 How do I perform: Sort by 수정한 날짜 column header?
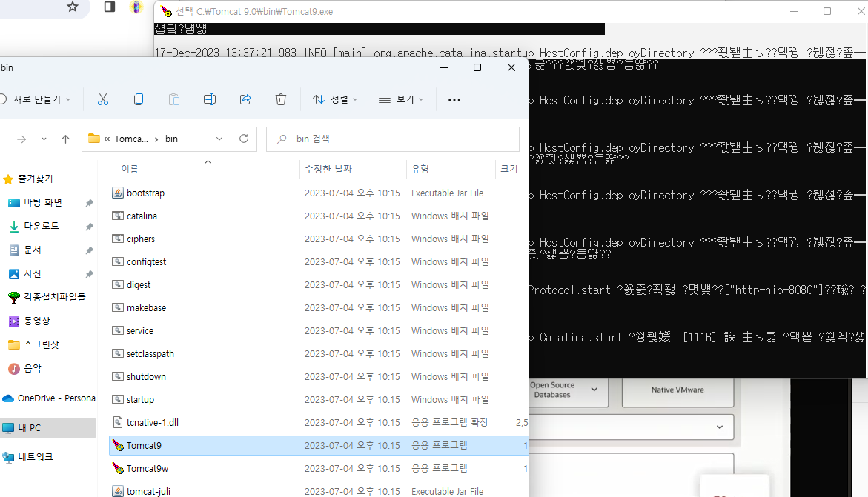(x=328, y=169)
